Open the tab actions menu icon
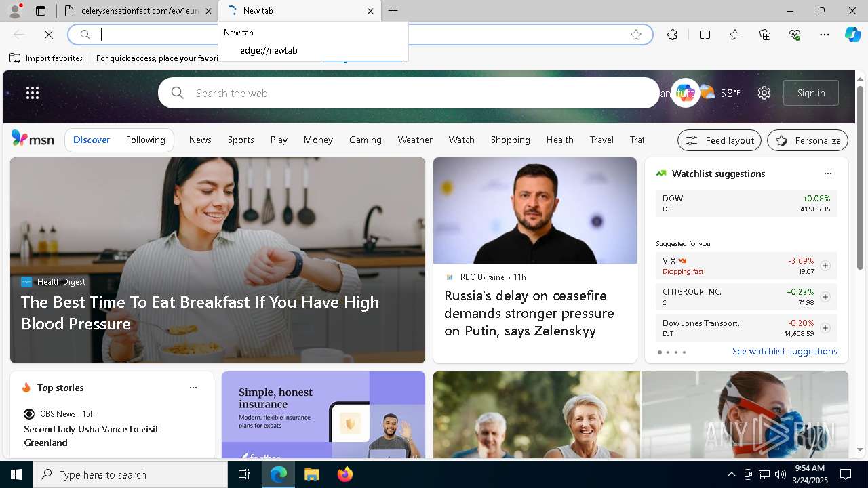868x488 pixels. (41, 11)
